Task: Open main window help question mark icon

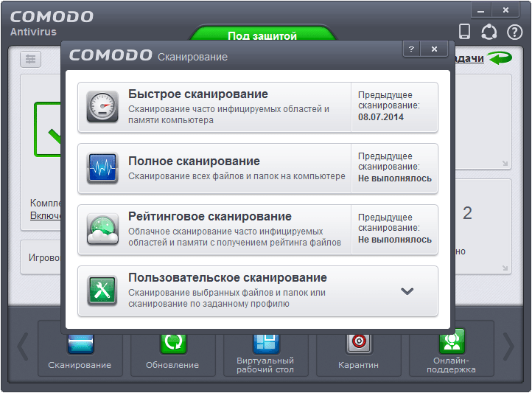Action: point(515,32)
